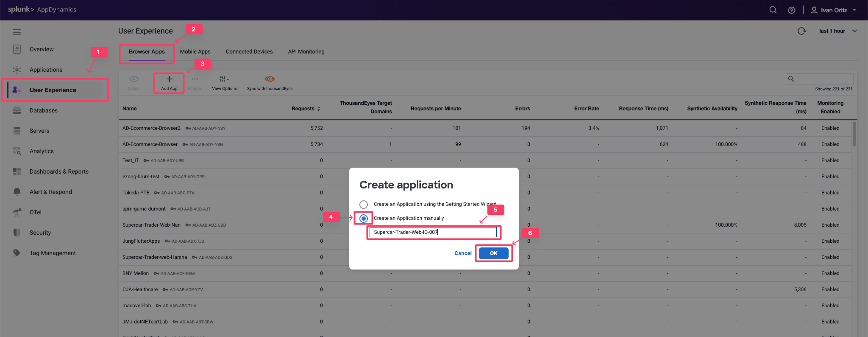Click Dashboards & Reports sidebar icon
This screenshot has height=337, width=868.
[17, 171]
